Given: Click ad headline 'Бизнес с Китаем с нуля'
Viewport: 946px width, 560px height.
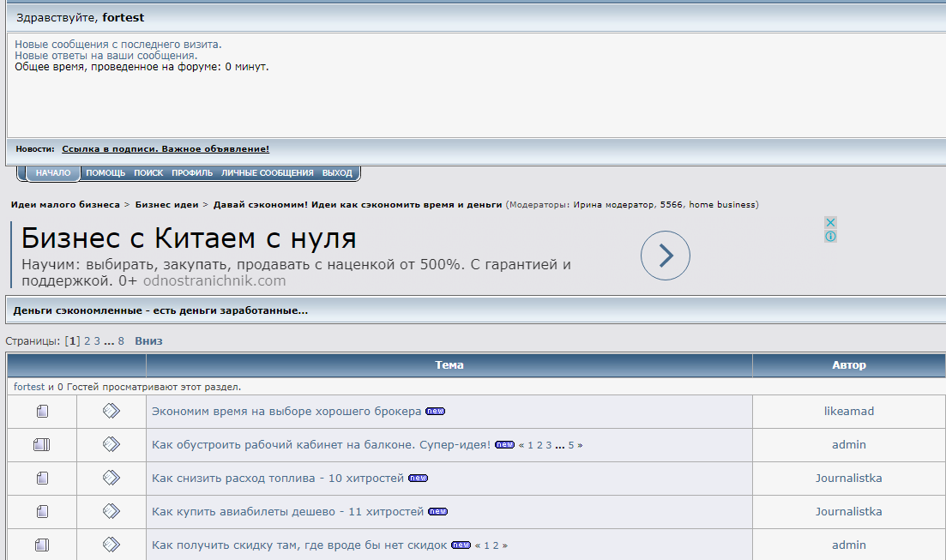Looking at the screenshot, I should pyautogui.click(x=189, y=238).
